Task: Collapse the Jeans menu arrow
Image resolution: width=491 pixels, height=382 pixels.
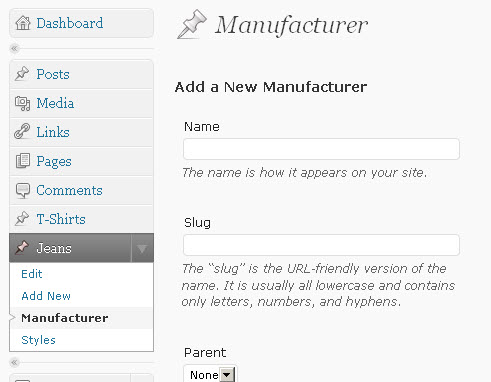Action: point(142,248)
